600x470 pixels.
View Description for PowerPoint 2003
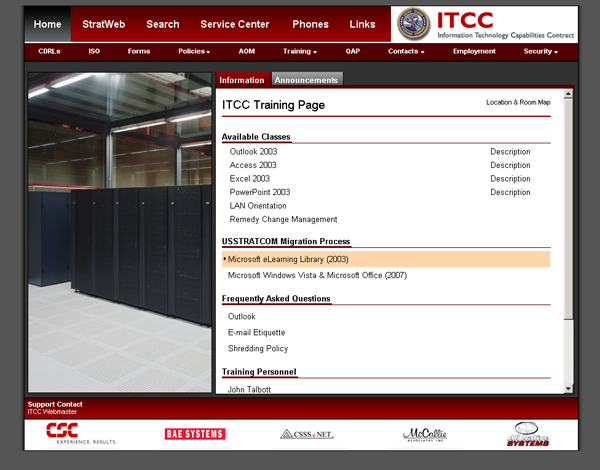pyautogui.click(x=510, y=192)
